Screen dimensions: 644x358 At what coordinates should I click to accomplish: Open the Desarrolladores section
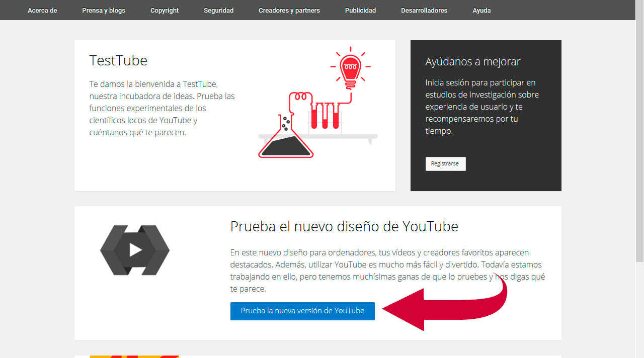pos(424,10)
